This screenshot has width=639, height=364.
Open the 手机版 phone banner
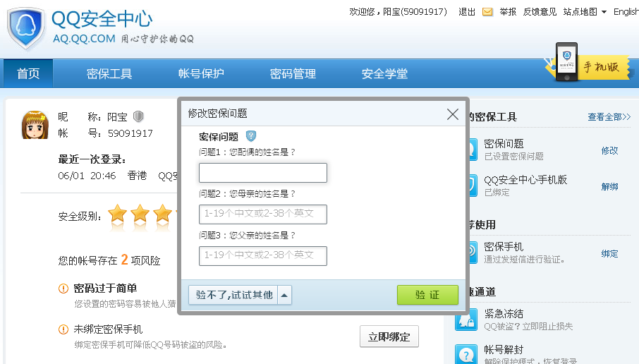pos(590,63)
